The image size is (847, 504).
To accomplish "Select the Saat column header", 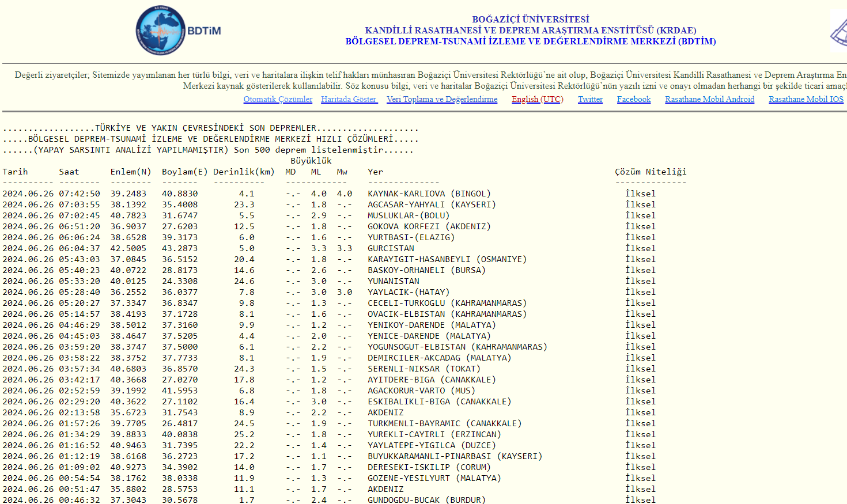I will [69, 172].
